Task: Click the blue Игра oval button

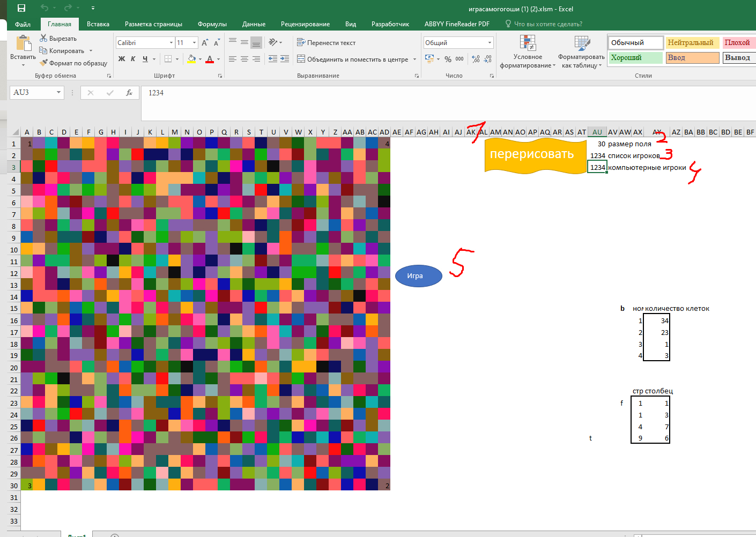Action: 418,275
